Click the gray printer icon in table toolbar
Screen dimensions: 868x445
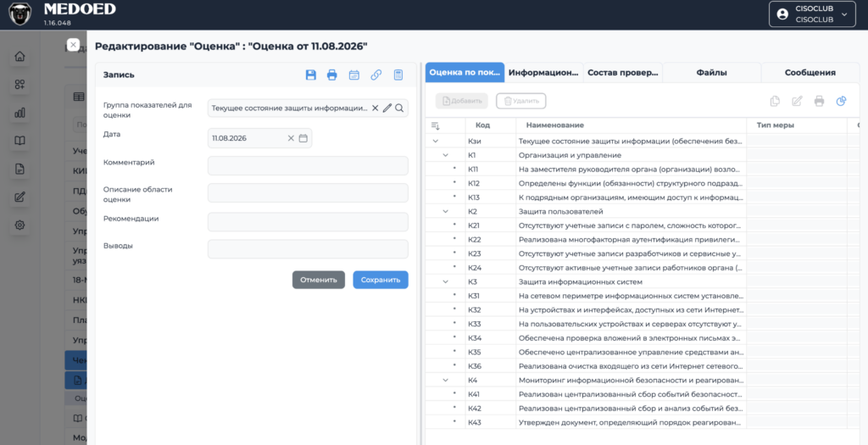(x=820, y=101)
